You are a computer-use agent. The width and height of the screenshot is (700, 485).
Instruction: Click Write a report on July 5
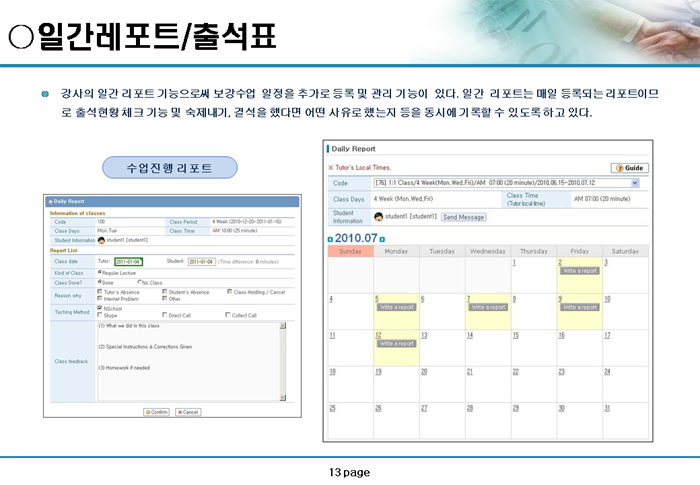(x=396, y=307)
